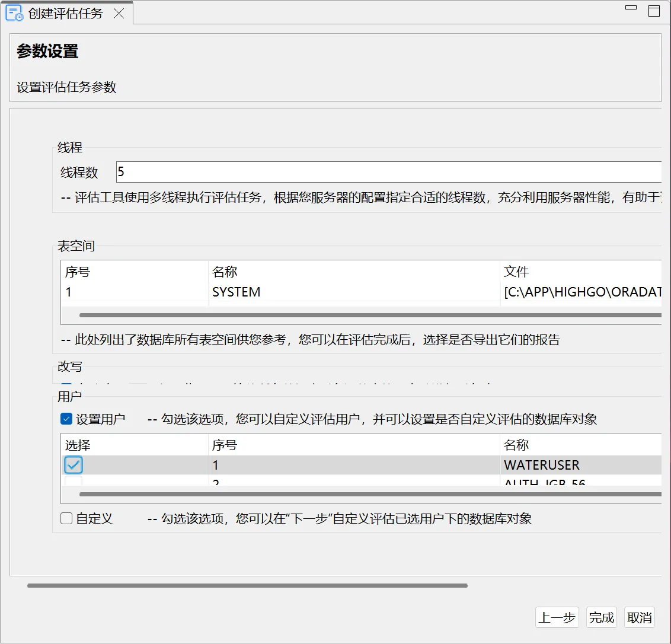Screen dimensions: 671x644
Task: Cancel the wizard with 取消
Action: click(640, 617)
